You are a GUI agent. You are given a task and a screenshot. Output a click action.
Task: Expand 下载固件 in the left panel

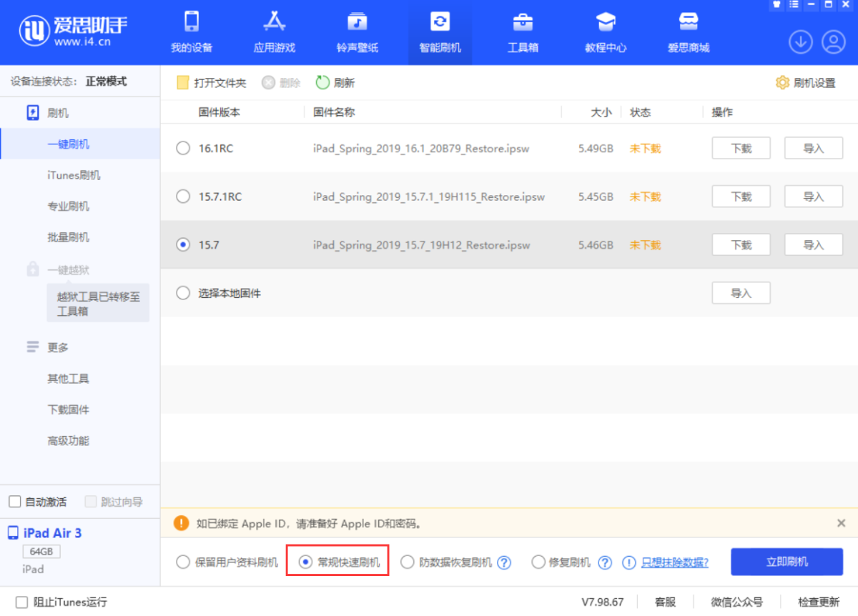66,409
